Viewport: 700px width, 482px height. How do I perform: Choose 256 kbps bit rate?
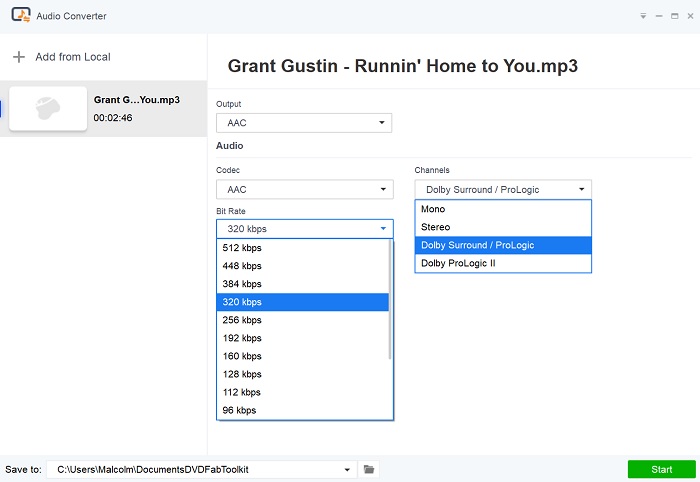coord(303,320)
